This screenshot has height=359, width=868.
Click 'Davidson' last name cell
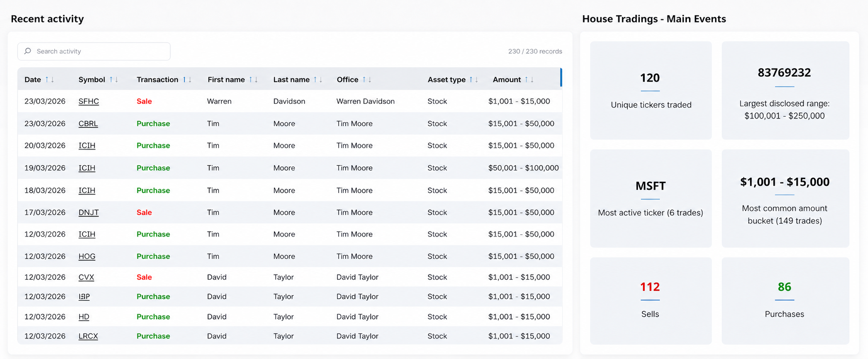pyautogui.click(x=289, y=101)
